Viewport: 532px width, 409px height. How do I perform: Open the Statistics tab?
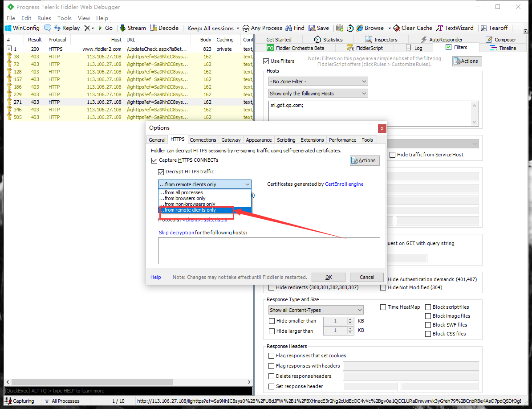(328, 40)
